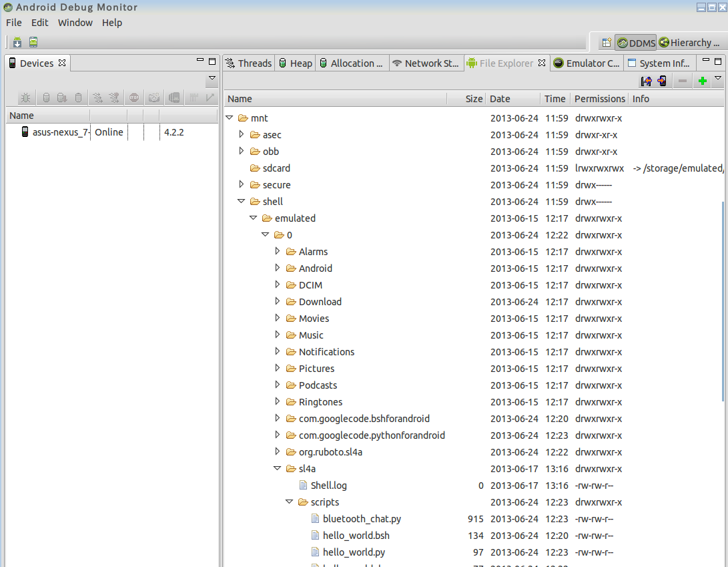Switch to the Allocation Tracker tab
This screenshot has width=728, height=567.
pos(352,63)
